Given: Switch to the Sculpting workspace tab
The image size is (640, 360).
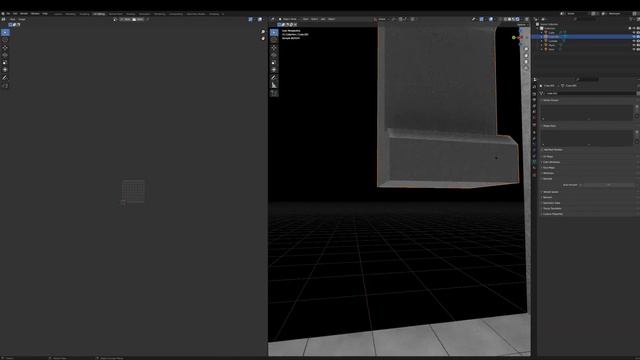Looking at the screenshot, I should pyautogui.click(x=84, y=14).
